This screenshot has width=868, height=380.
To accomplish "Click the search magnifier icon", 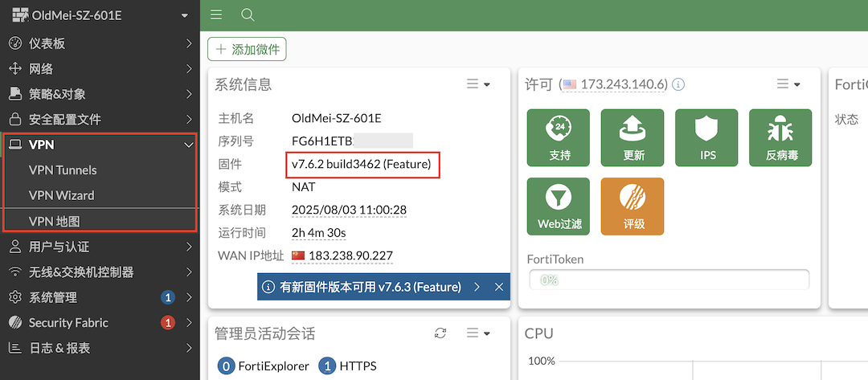I will (x=248, y=15).
